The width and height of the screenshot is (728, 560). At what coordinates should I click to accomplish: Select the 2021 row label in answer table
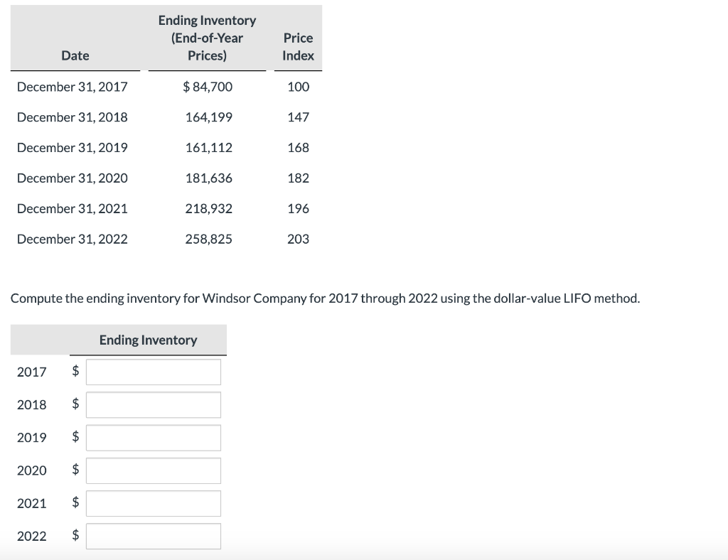click(32, 502)
